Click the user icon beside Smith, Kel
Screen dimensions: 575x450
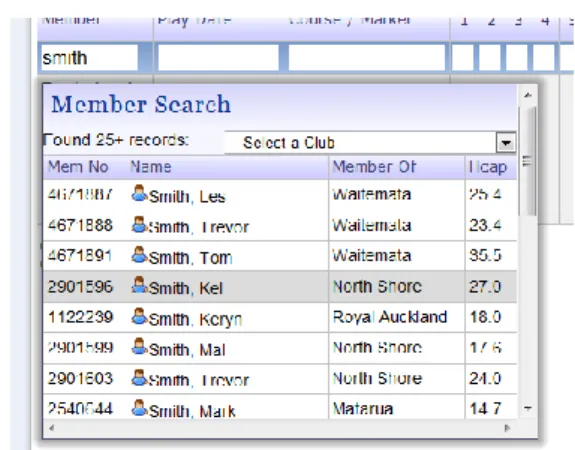pyautogui.click(x=140, y=285)
